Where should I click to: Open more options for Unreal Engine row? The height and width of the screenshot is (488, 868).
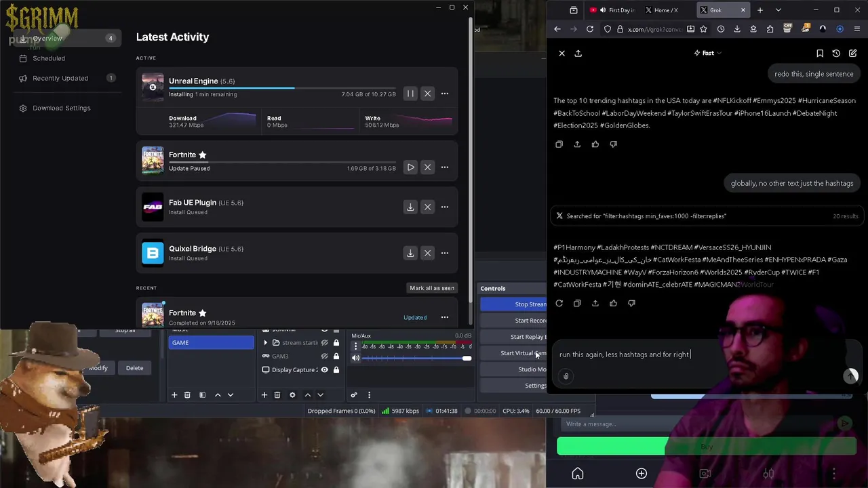coord(445,94)
